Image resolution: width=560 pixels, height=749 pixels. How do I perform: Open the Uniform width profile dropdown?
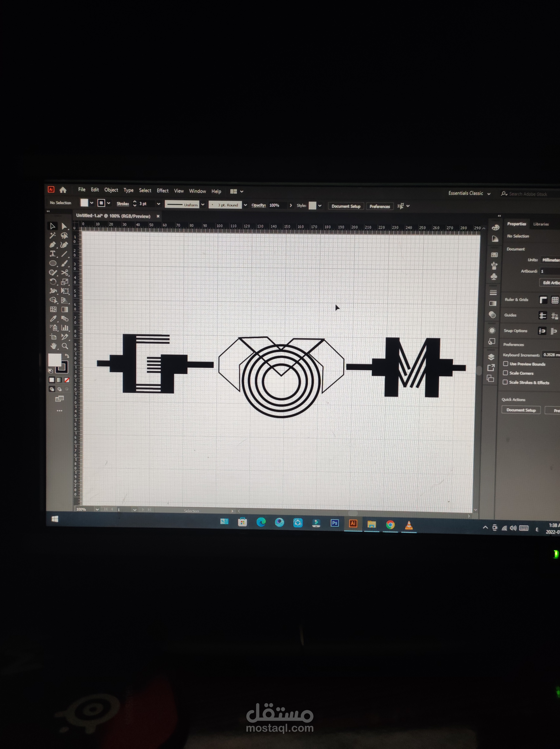[203, 205]
